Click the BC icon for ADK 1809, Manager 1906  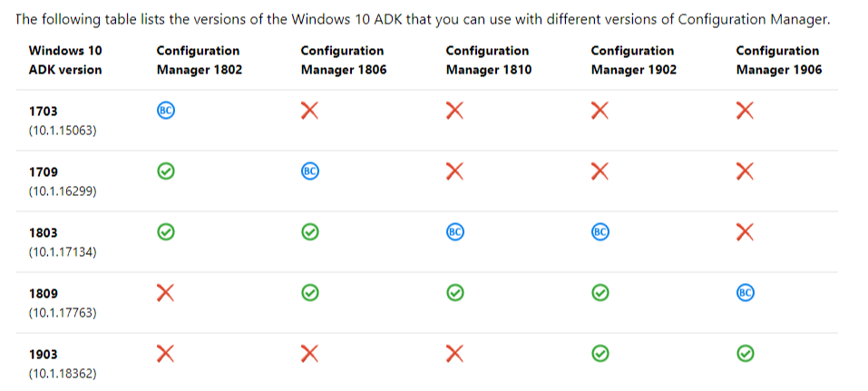pyautogui.click(x=746, y=292)
